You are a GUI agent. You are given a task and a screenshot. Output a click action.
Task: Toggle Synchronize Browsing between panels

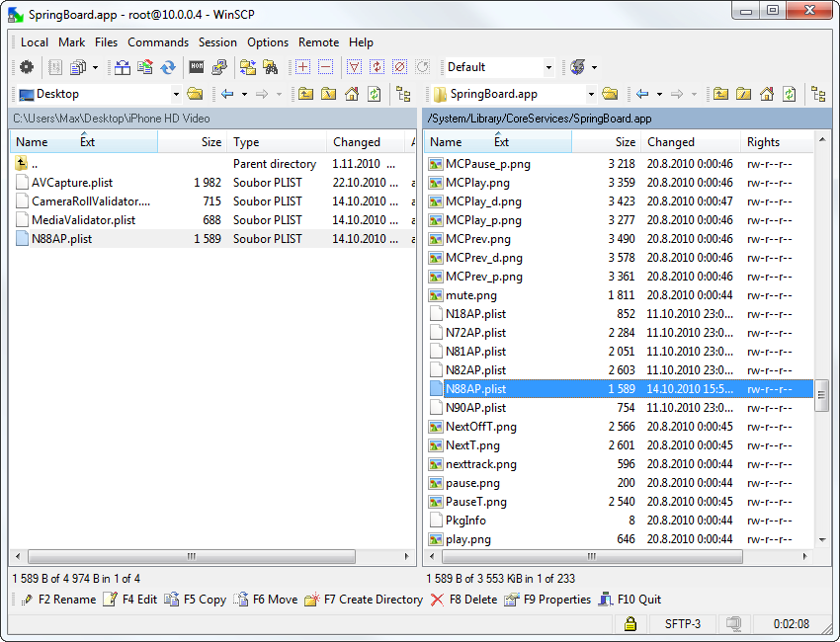[247, 67]
